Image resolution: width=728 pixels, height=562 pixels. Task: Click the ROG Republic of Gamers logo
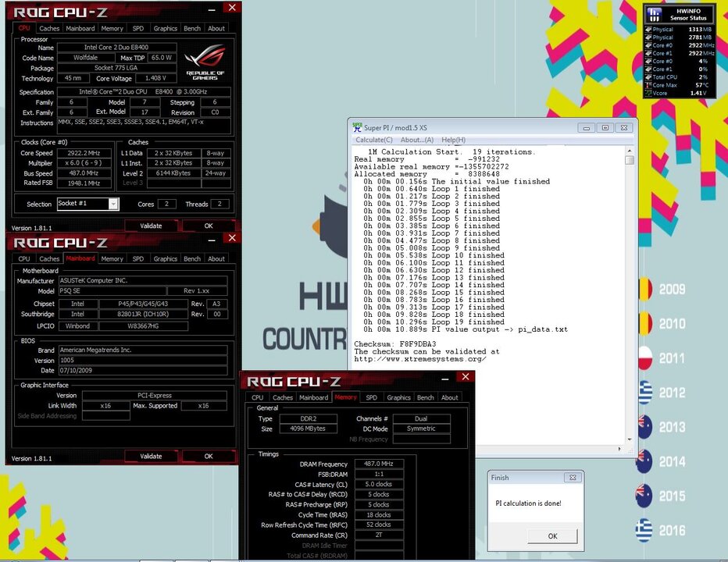[205, 62]
